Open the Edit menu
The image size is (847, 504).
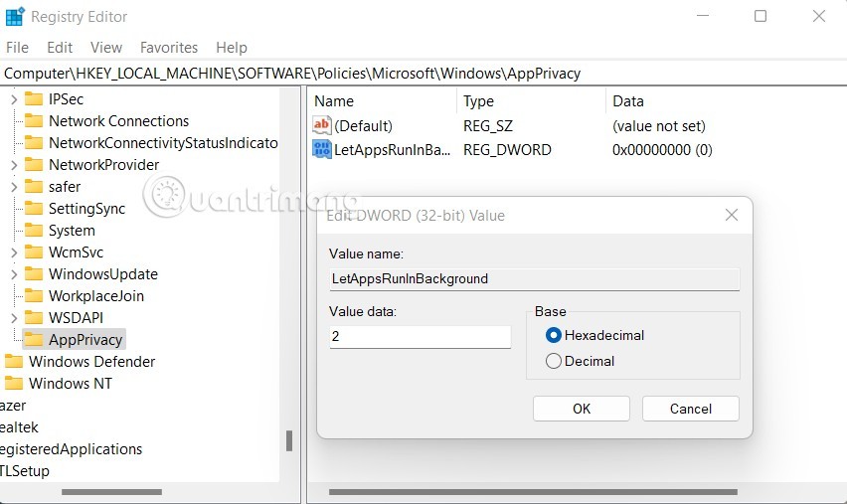(60, 48)
